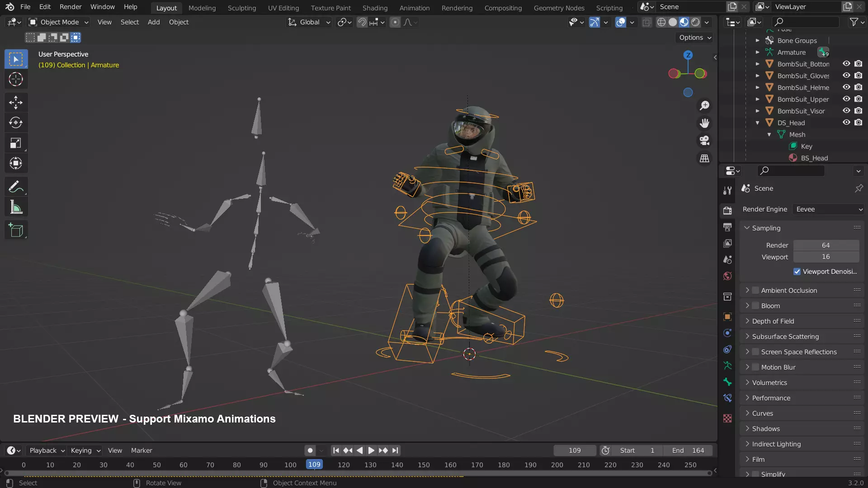Enable the Bloom checkbox

click(755, 306)
